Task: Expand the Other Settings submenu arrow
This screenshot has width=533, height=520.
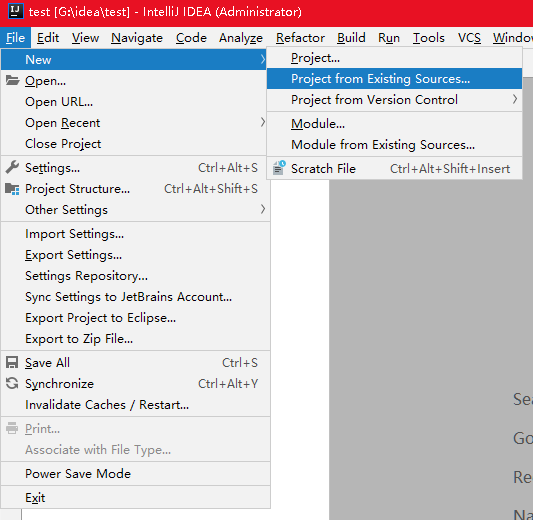Action: 262,209
